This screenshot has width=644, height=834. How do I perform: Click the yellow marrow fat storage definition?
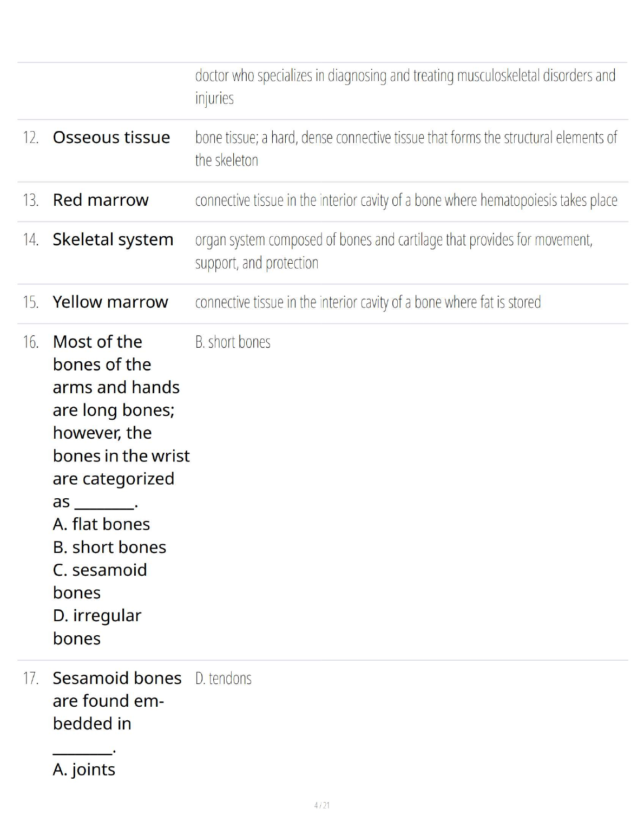[368, 302]
